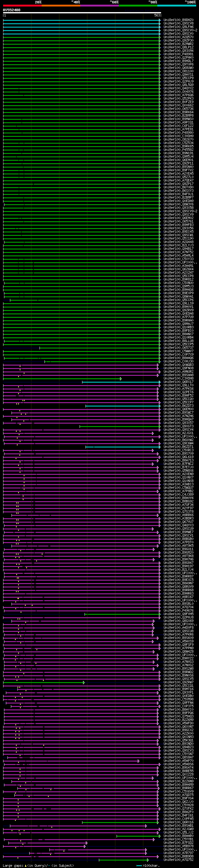The width and height of the screenshot is (199, 868).
Task: Select label UniRef100_A7P6Q6
Action: click(x=179, y=95)
